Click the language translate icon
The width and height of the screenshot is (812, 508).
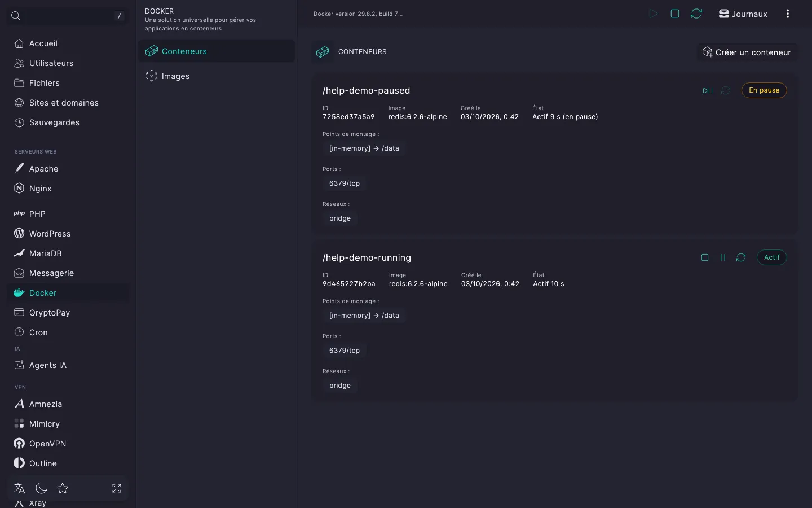(20, 488)
